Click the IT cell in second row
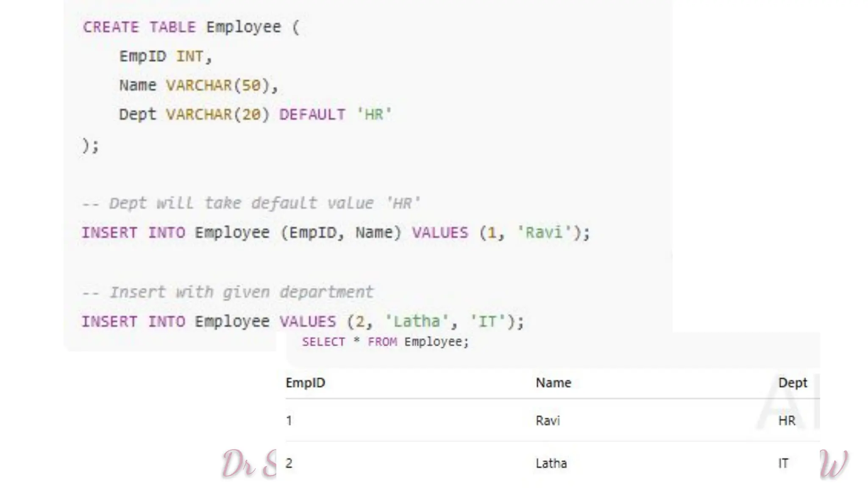 783,463
